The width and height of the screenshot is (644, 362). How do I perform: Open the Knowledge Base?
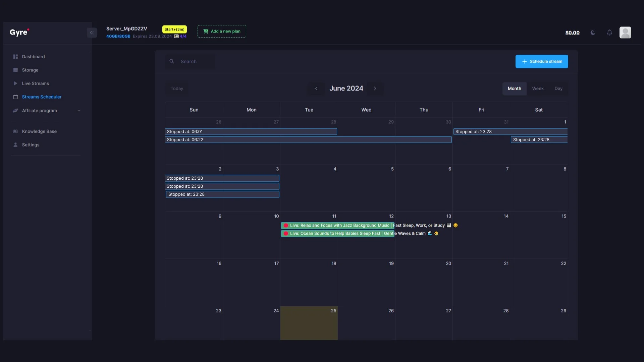pyautogui.click(x=40, y=131)
